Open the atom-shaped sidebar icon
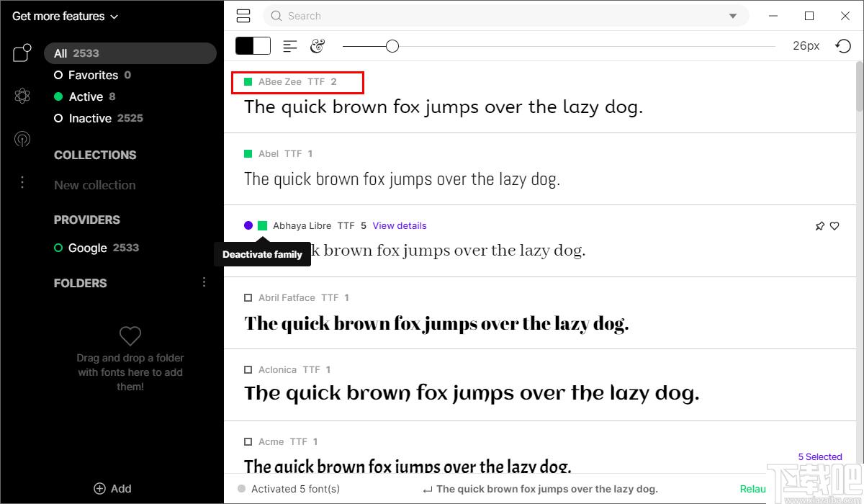The height and width of the screenshot is (504, 864). coord(22,96)
